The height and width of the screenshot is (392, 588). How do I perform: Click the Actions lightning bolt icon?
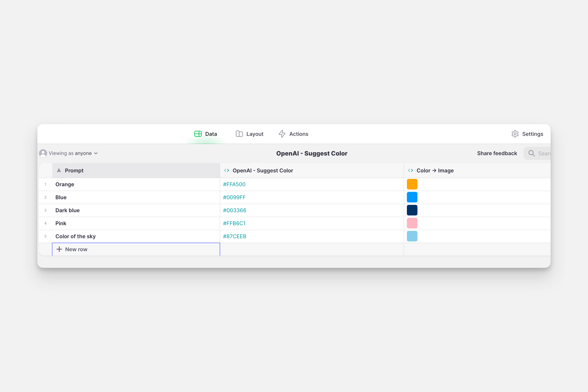click(x=282, y=134)
